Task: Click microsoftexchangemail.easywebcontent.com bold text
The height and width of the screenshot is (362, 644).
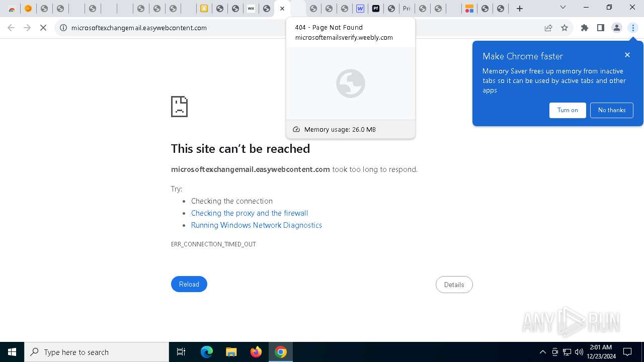Action: pos(251,169)
